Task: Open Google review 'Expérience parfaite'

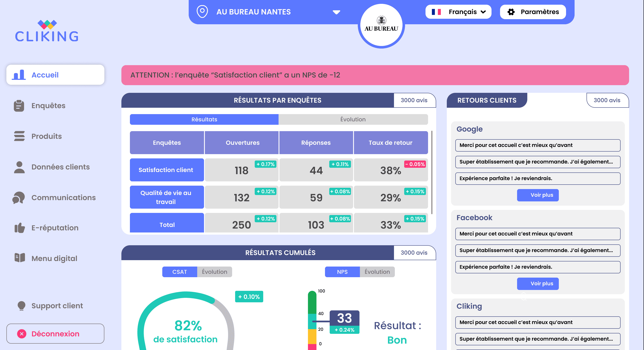Action: pyautogui.click(x=538, y=178)
